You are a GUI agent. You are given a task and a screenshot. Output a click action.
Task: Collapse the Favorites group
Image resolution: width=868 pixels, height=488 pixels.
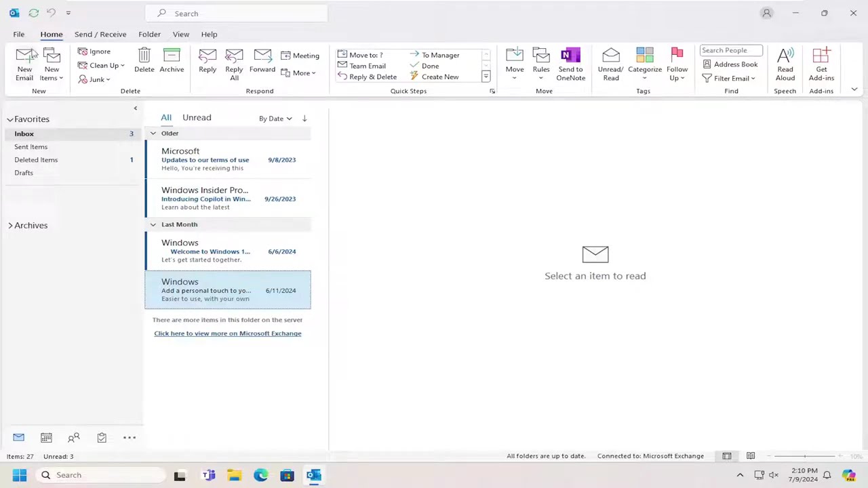(10, 119)
